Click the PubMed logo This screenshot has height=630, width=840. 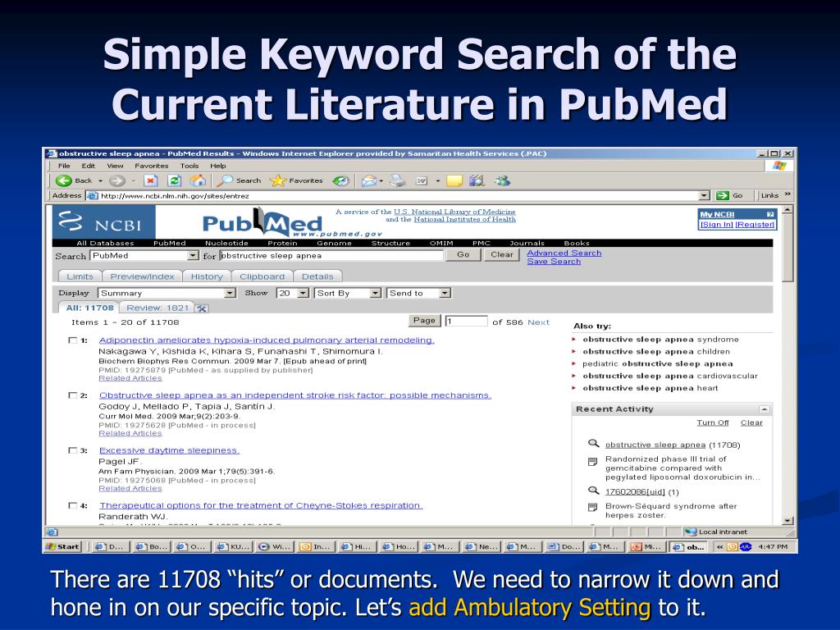click(262, 223)
